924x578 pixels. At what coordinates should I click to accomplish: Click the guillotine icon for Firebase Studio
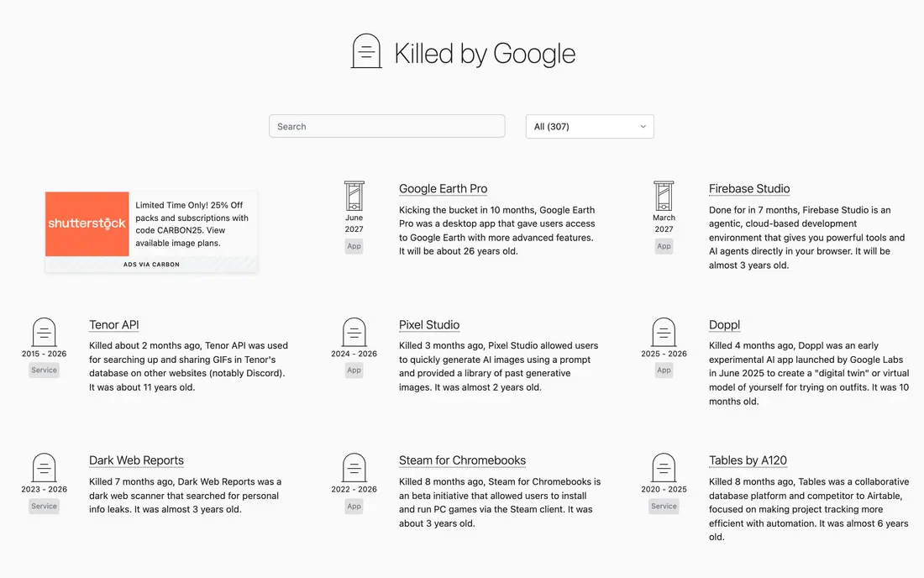tap(664, 196)
